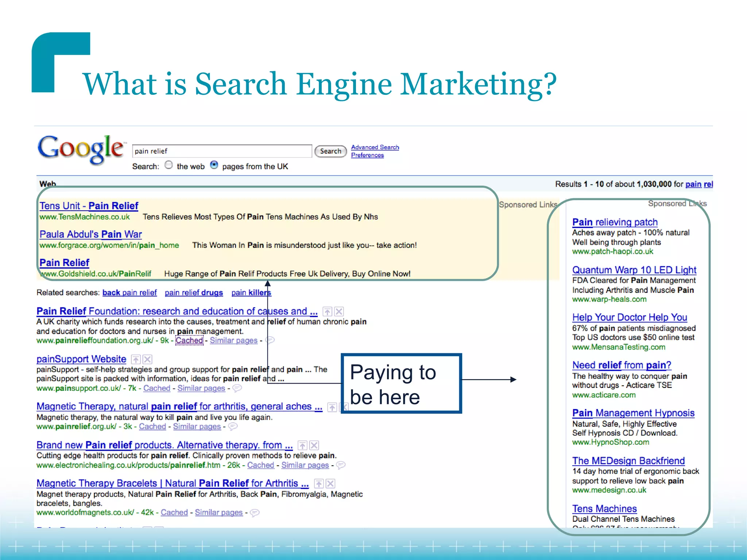The image size is (747, 560).
Task: Promote the Brand new Pain relief products result
Action: pos(302,446)
